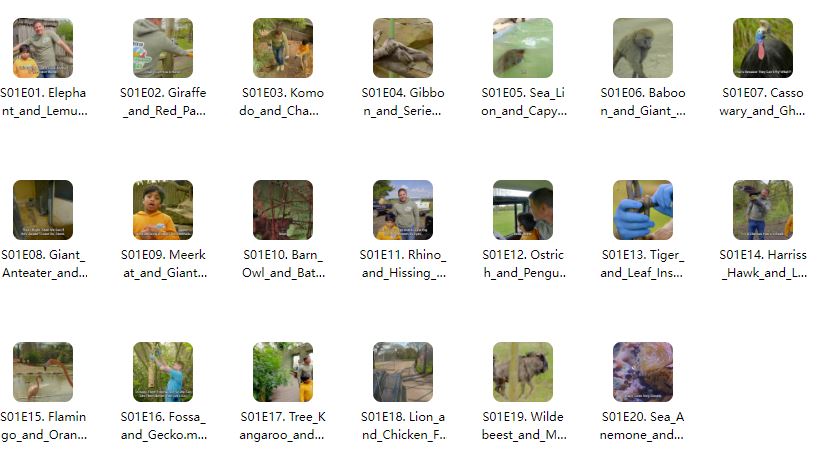Choose the S01E06 Baboon video thumbnail

(643, 48)
